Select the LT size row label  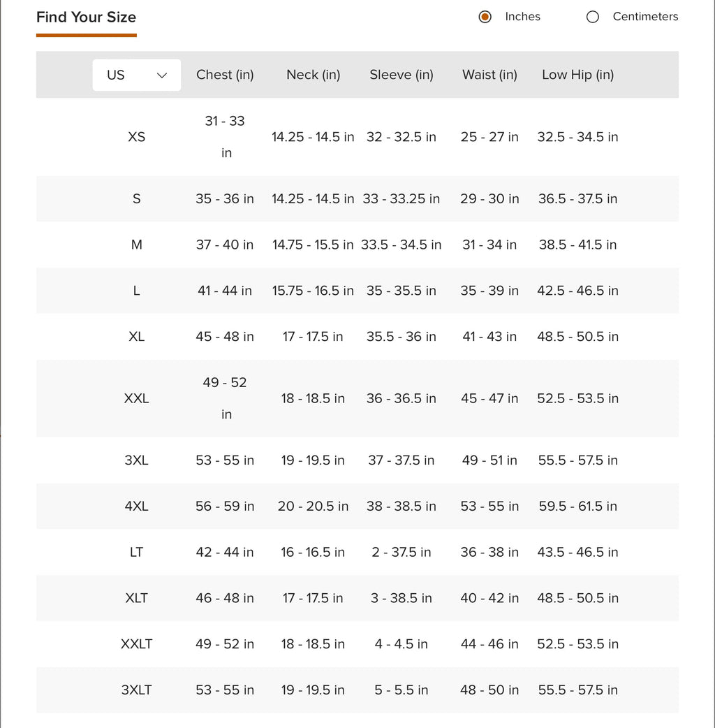[136, 552]
